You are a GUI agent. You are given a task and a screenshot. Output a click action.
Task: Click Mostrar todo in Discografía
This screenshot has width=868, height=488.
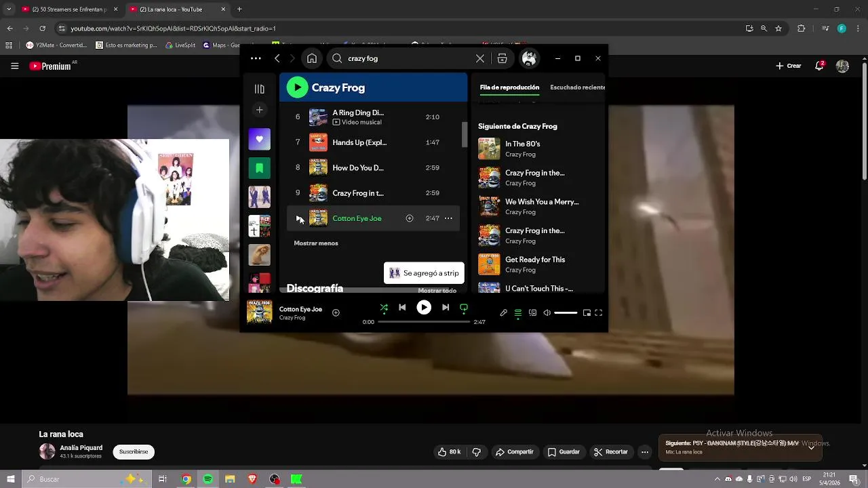(437, 290)
